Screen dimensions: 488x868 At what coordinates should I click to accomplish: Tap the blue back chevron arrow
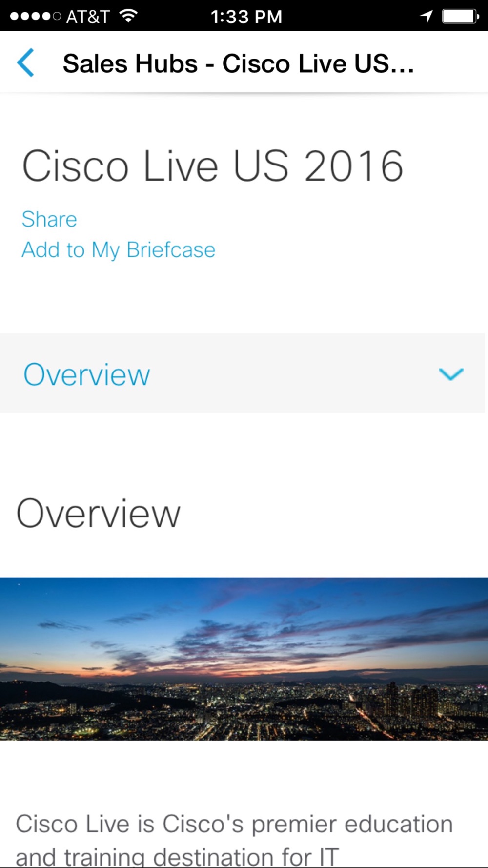coord(25,62)
